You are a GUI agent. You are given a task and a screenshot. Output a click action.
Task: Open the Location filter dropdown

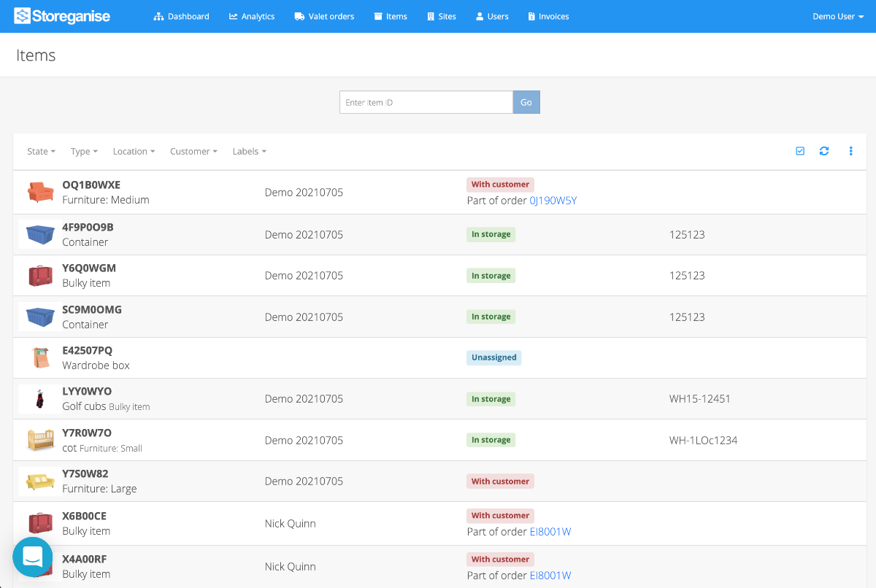pyautogui.click(x=134, y=152)
